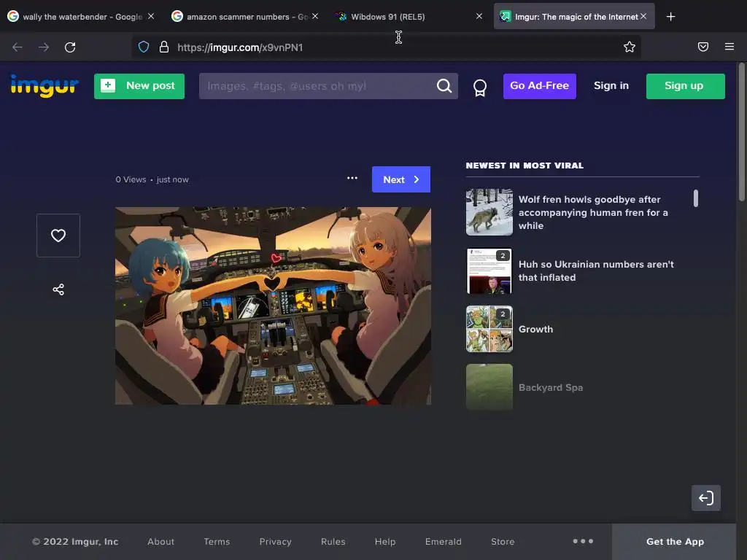Open the cockpit anime image
The image size is (747, 560).
(x=273, y=306)
